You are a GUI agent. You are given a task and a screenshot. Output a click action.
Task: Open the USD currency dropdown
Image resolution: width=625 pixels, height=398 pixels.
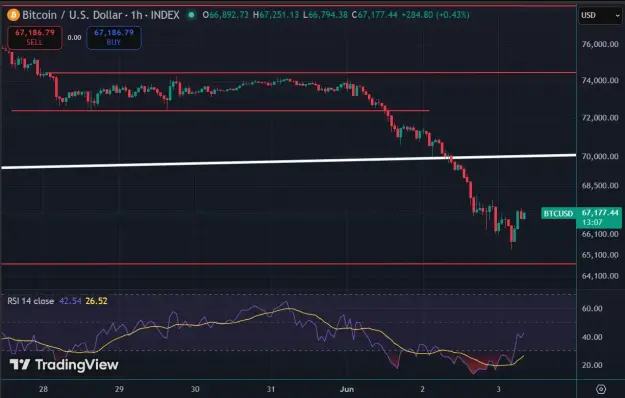(x=600, y=16)
